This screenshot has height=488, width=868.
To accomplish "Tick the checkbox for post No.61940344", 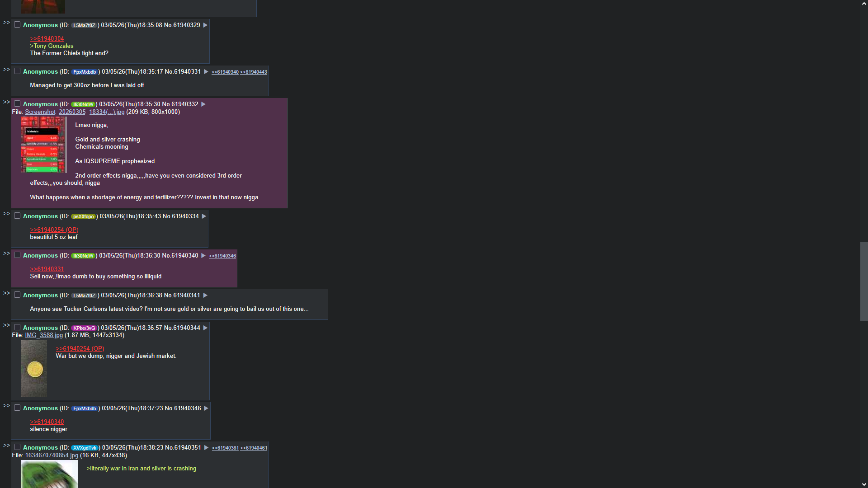I will [17, 328].
